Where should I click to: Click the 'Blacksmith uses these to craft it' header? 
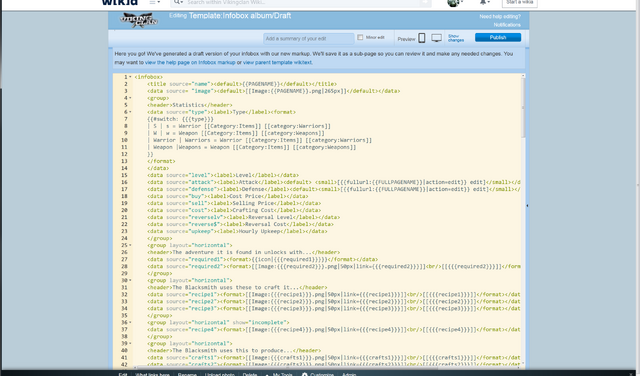click(237, 287)
